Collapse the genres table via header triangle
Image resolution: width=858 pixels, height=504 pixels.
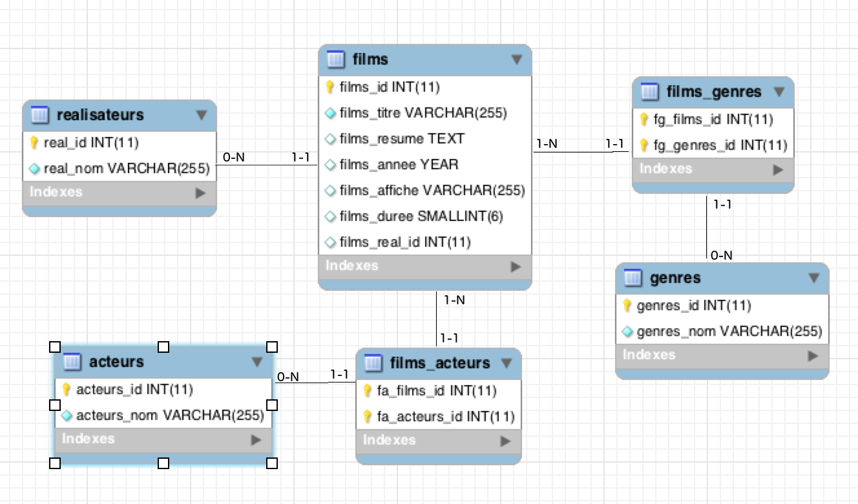(x=813, y=278)
